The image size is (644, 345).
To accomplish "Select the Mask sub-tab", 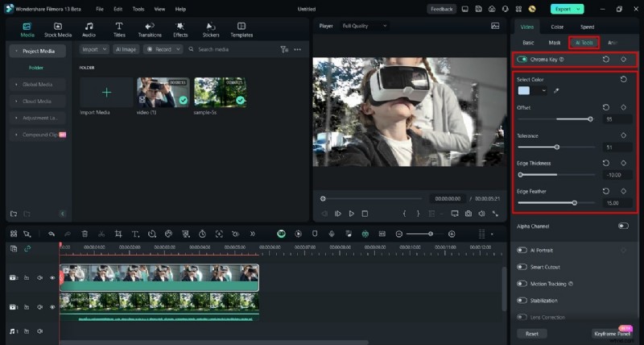I will (x=555, y=43).
